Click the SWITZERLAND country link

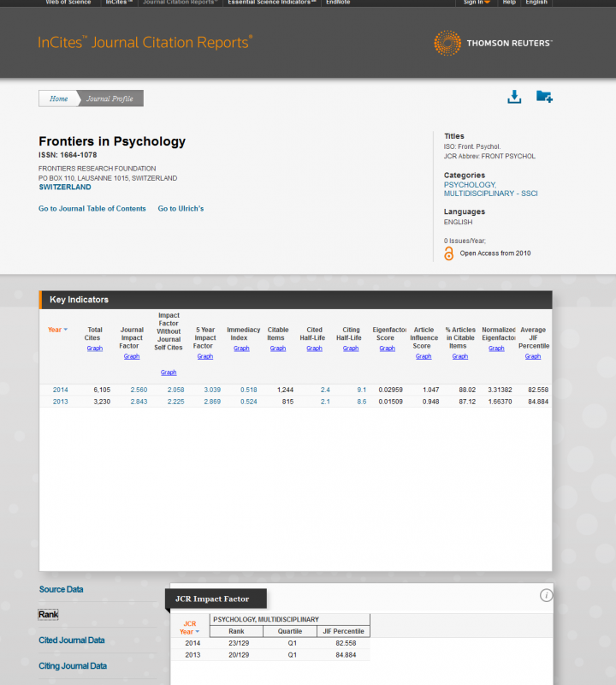point(65,187)
